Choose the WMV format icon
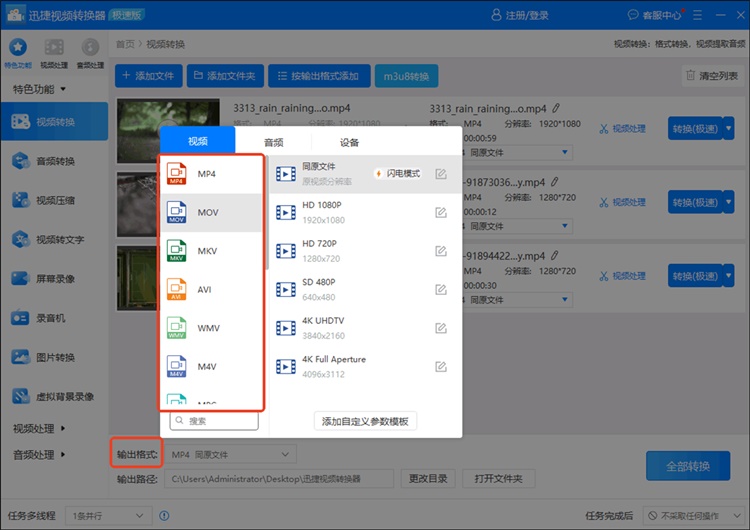 click(x=176, y=328)
